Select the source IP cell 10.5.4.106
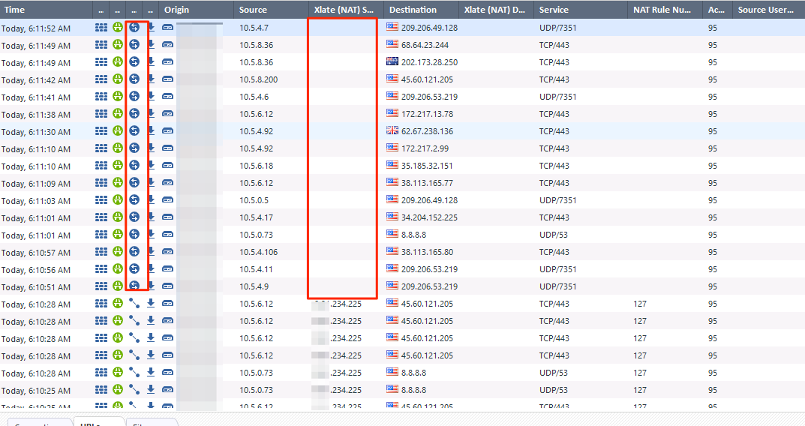Image resolution: width=805 pixels, height=426 pixels. pyautogui.click(x=259, y=252)
